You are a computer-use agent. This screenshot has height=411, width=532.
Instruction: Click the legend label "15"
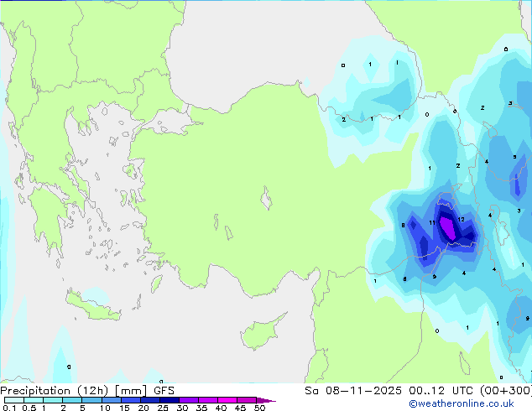pyautogui.click(x=124, y=408)
